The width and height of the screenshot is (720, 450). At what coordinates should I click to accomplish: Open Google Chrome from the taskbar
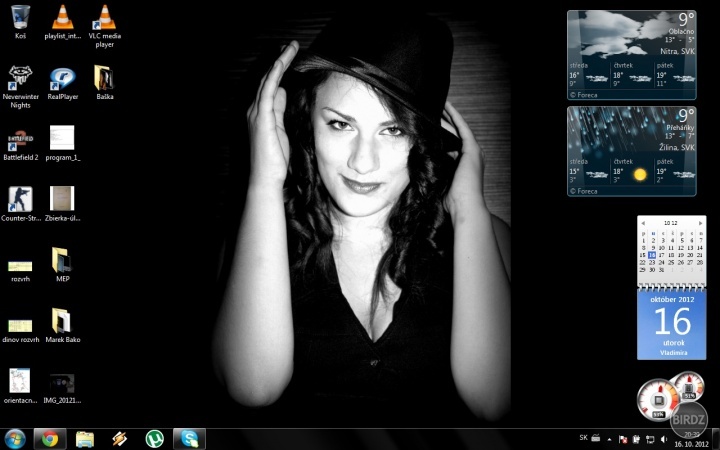50,439
